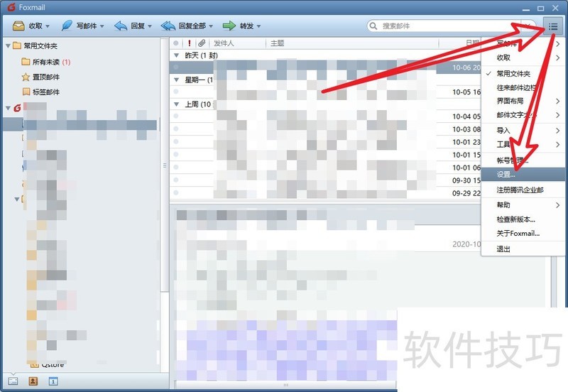Click the red Foxmail account icon in tree
This screenshot has height=392, width=568.
click(x=17, y=108)
